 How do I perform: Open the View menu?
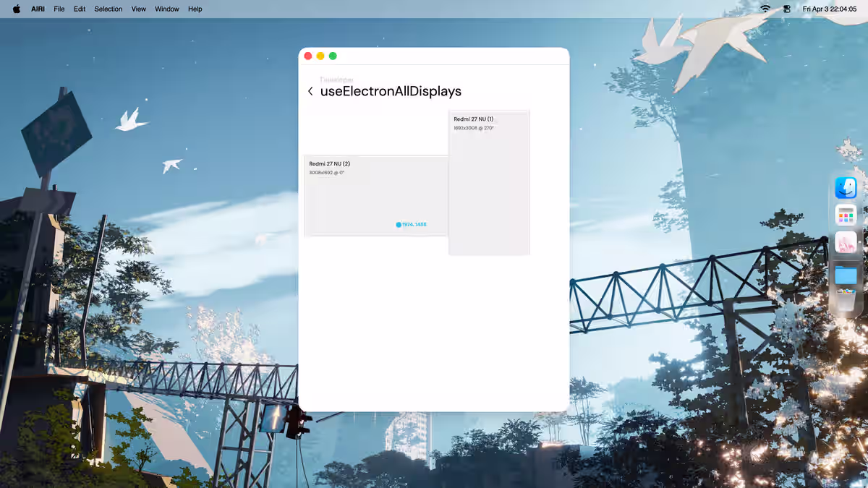click(139, 9)
